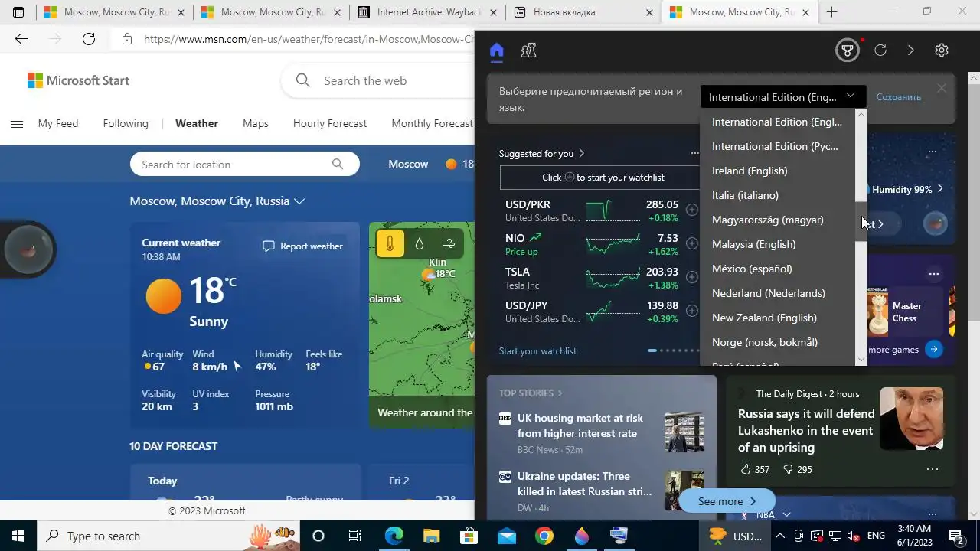The height and width of the screenshot is (551, 980).
Task: Open the Lukashenko story options menu
Action: coord(933,469)
